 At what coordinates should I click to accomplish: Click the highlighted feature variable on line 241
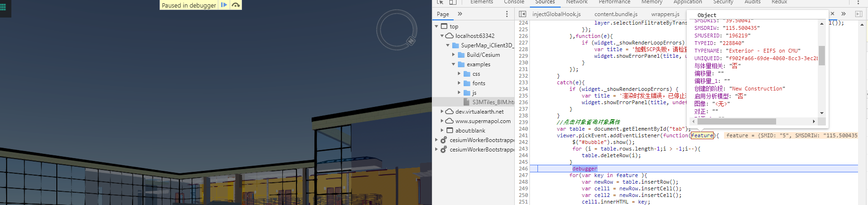coord(702,135)
